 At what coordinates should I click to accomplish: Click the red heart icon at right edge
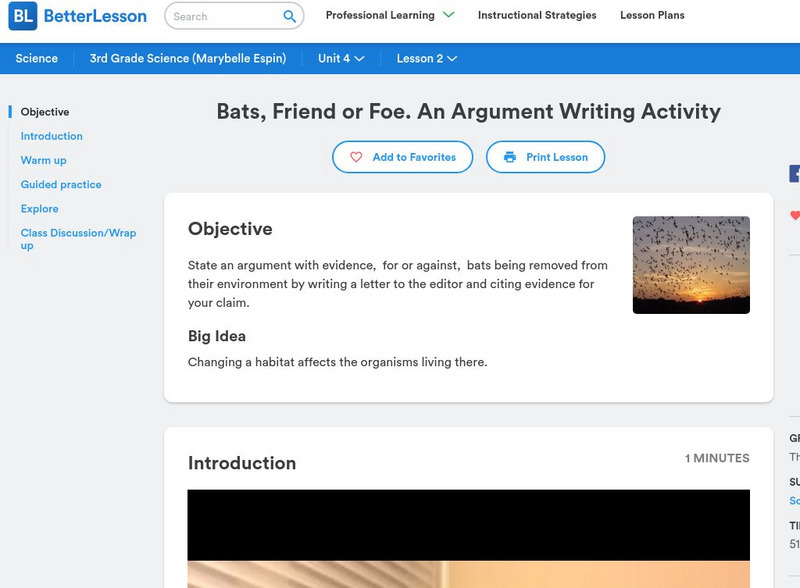pyautogui.click(x=795, y=216)
